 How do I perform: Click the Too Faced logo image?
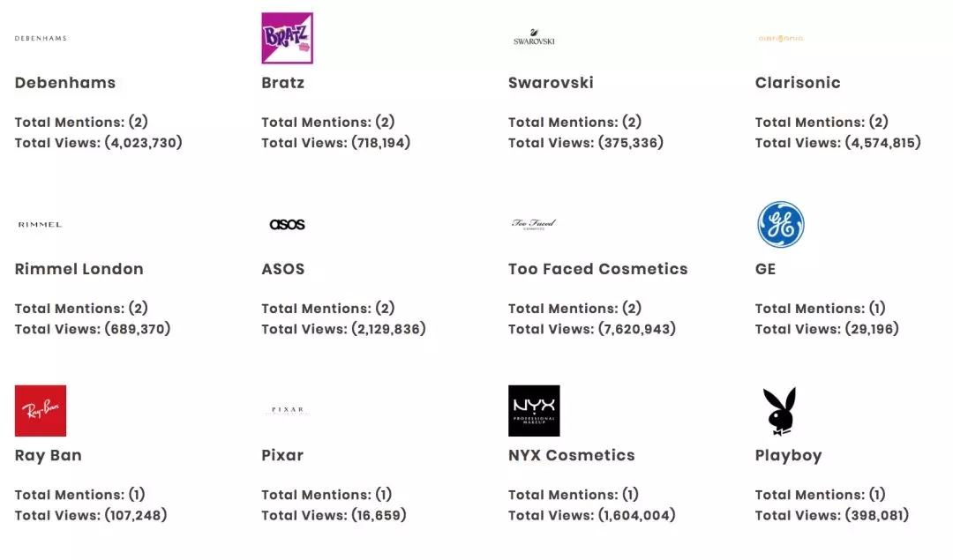click(534, 224)
